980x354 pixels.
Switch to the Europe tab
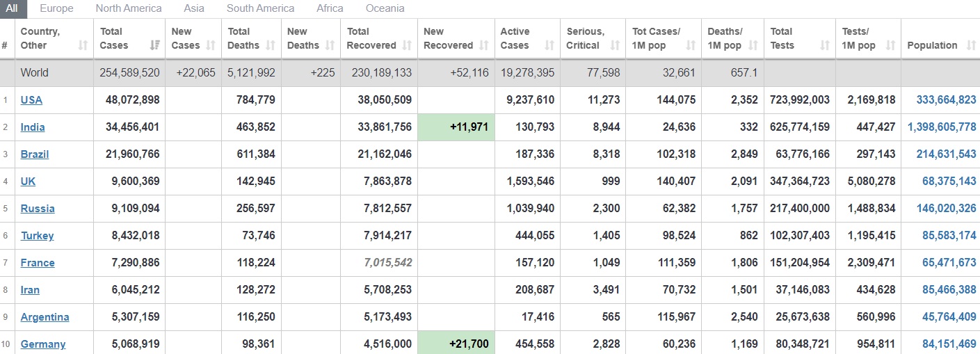56,8
